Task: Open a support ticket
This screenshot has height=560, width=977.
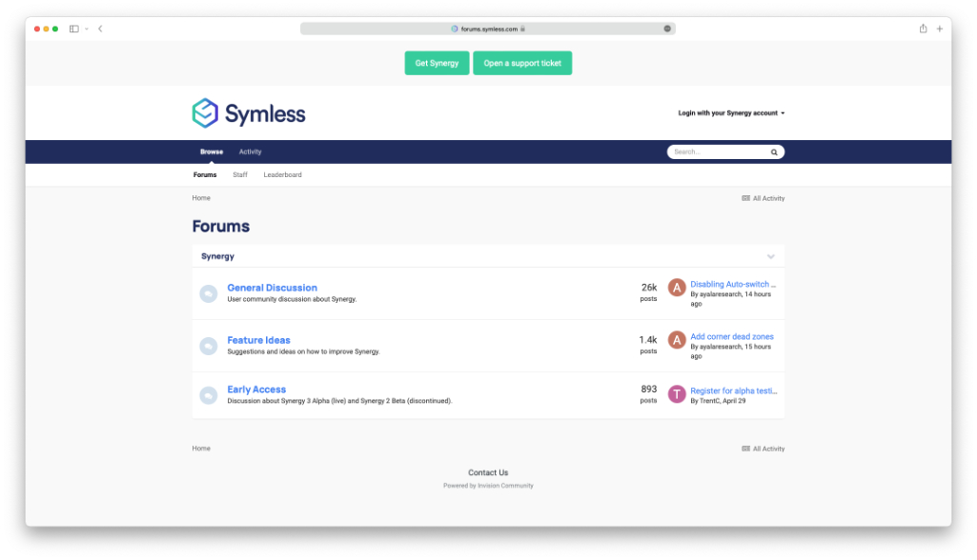Action: tap(522, 63)
